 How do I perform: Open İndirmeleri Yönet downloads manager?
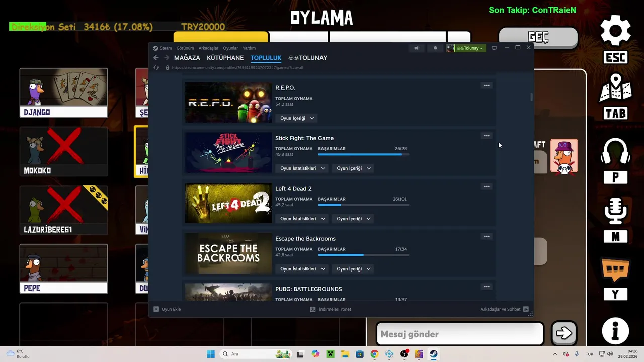[x=331, y=309]
